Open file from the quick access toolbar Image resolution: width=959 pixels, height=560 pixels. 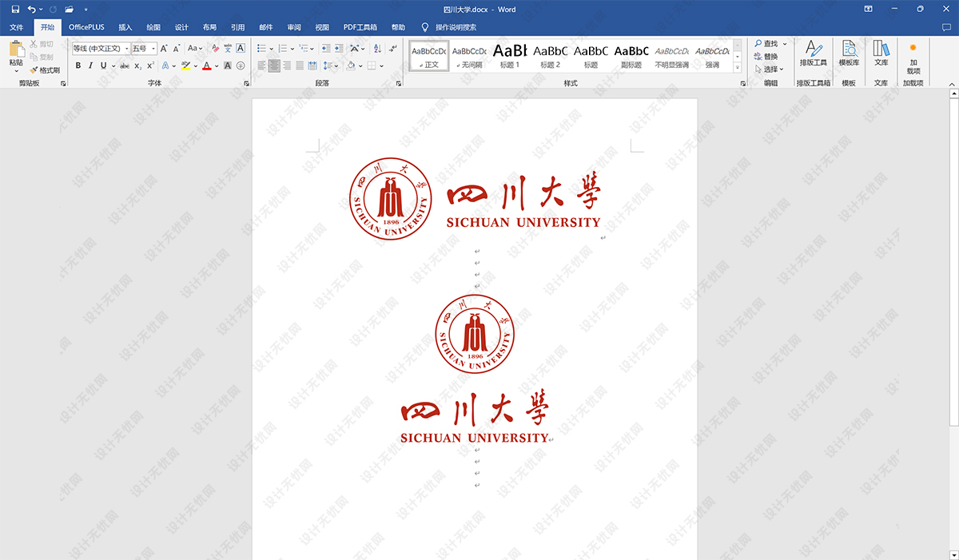point(69,10)
